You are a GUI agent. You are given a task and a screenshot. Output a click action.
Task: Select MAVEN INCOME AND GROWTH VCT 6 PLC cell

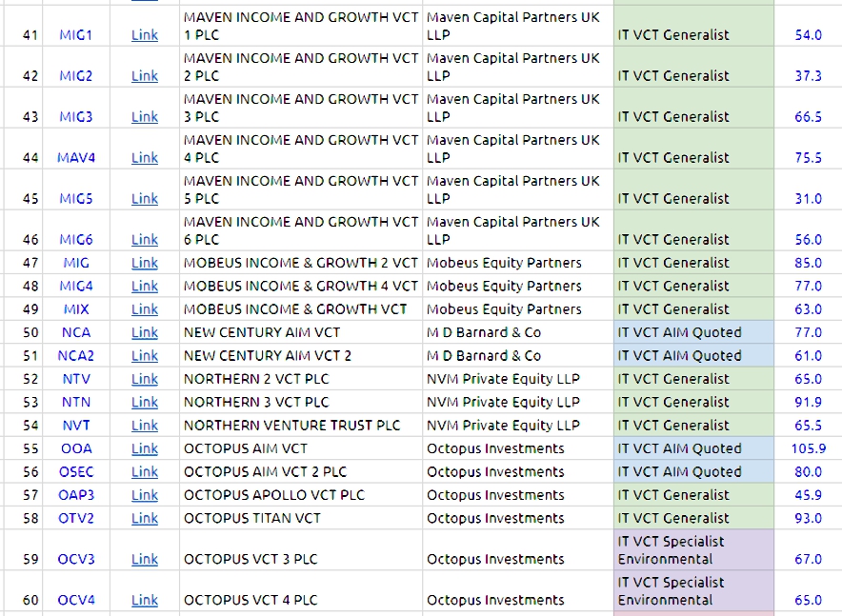click(x=301, y=230)
